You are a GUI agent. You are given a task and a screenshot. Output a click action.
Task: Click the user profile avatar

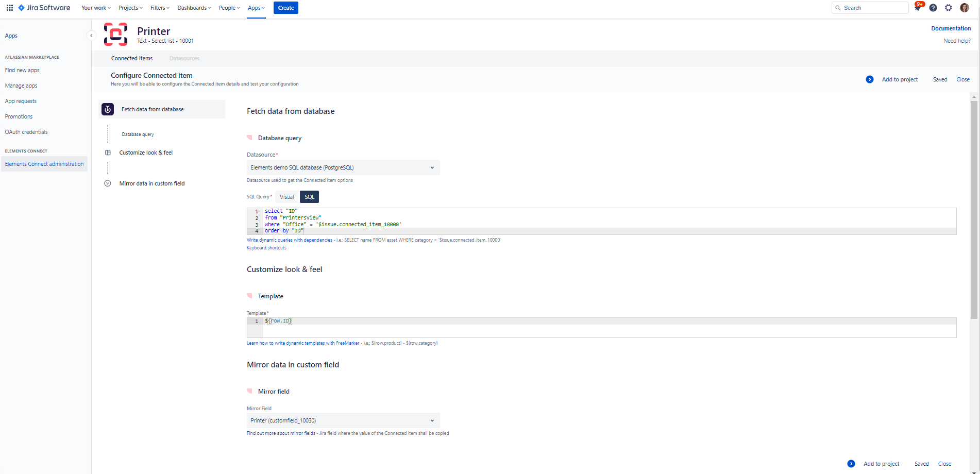[965, 8]
